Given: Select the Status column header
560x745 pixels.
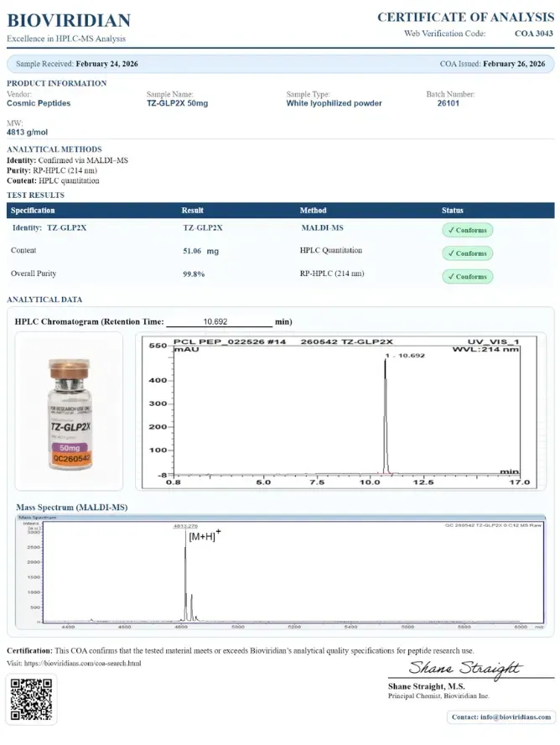Looking at the screenshot, I should click(452, 211).
